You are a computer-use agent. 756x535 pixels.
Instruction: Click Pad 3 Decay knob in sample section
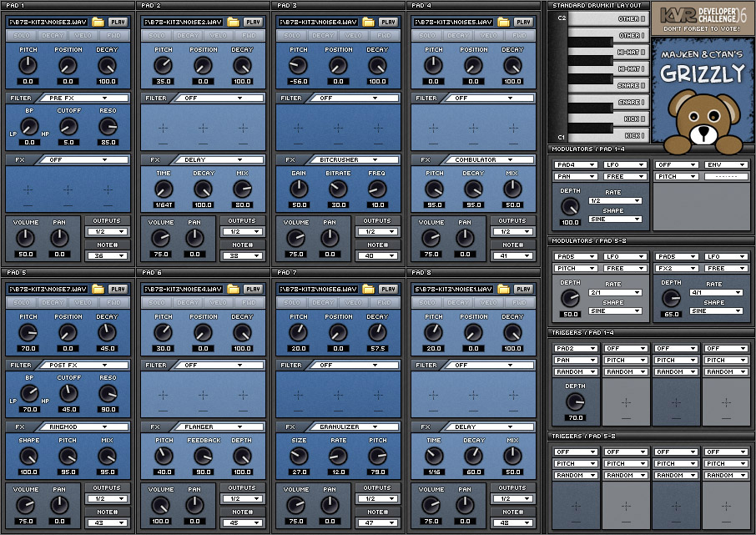[377, 66]
